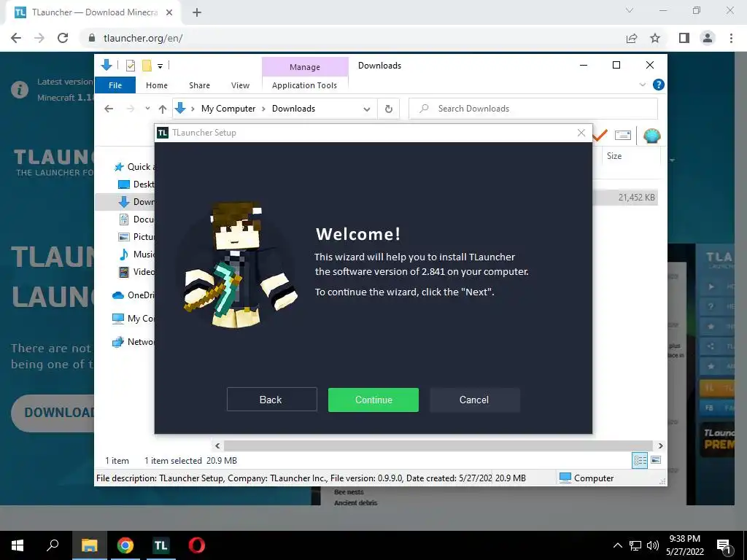Refresh the Downloads folder
This screenshot has width=747, height=560.
tap(389, 109)
